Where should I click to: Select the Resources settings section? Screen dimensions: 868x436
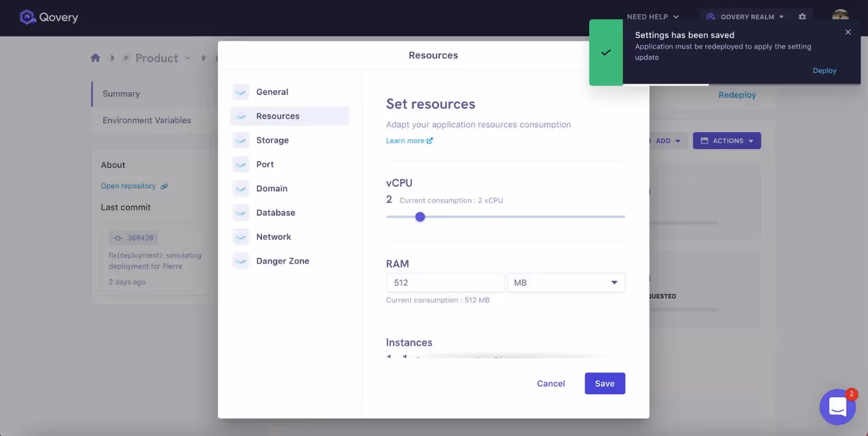[x=290, y=116]
